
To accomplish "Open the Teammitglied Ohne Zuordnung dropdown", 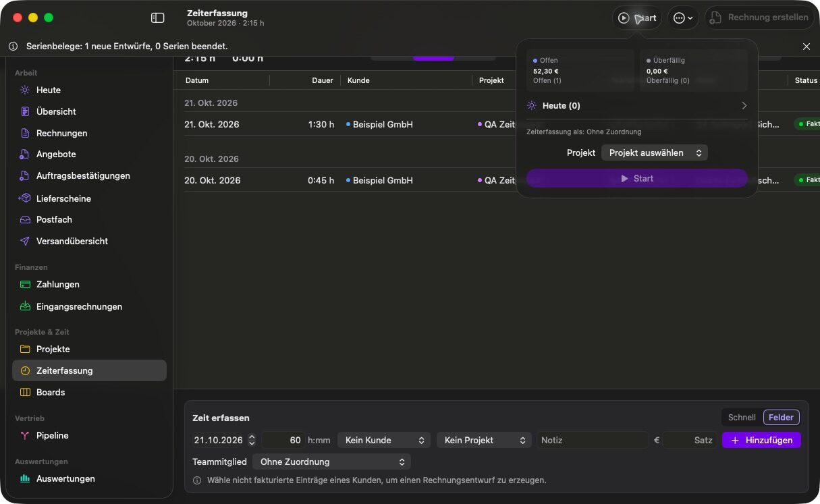I will [x=331, y=461].
